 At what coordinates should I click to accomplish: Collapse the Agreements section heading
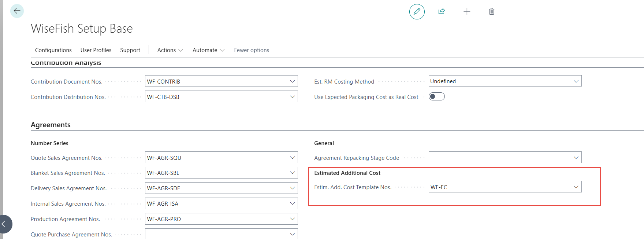[x=51, y=125]
